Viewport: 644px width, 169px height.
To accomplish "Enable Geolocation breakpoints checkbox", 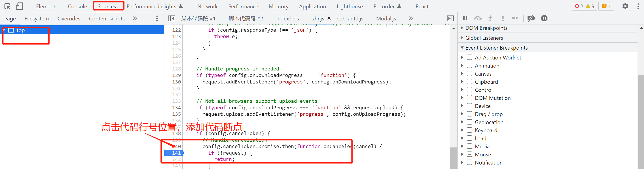I will (470, 122).
